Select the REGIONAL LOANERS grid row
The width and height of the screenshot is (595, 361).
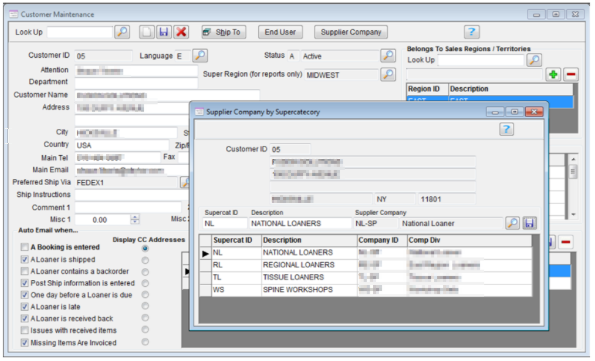click(366, 265)
